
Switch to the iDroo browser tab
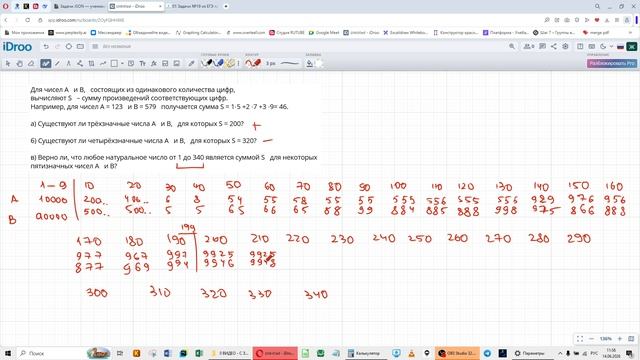click(136, 6)
